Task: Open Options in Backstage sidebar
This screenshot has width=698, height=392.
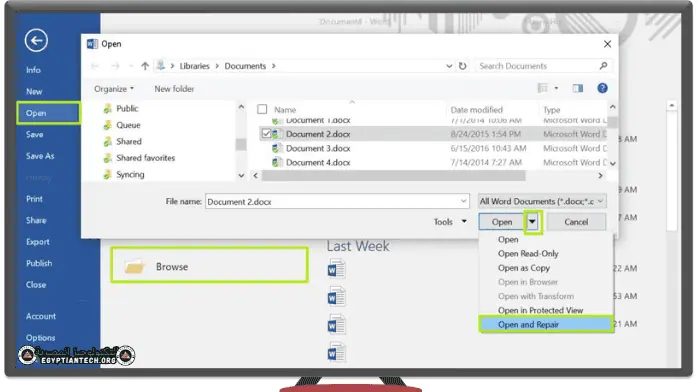Action: [41, 338]
